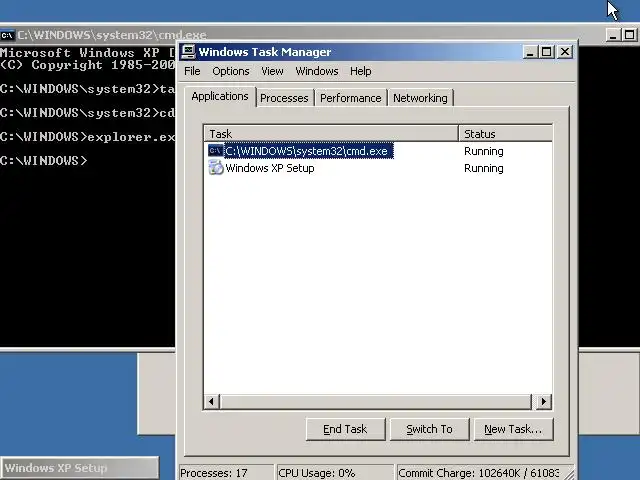The height and width of the screenshot is (480, 640).
Task: Switch to the Performance tab
Action: (x=350, y=98)
